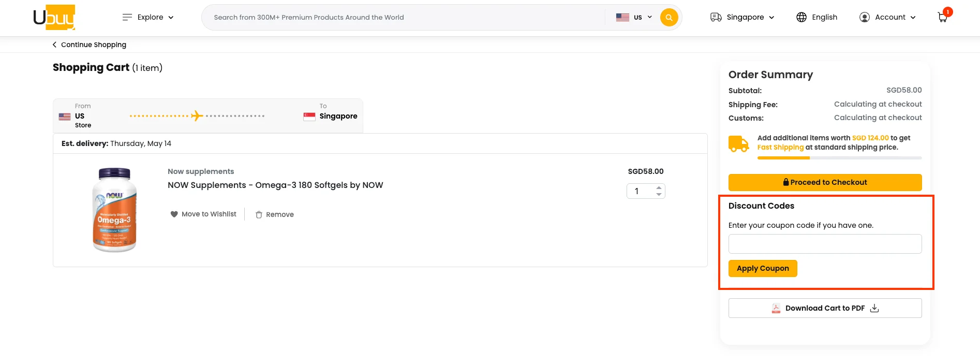The image size is (980, 364).
Task: Click the delivery truck icon beside Singapore
Action: coord(716,17)
